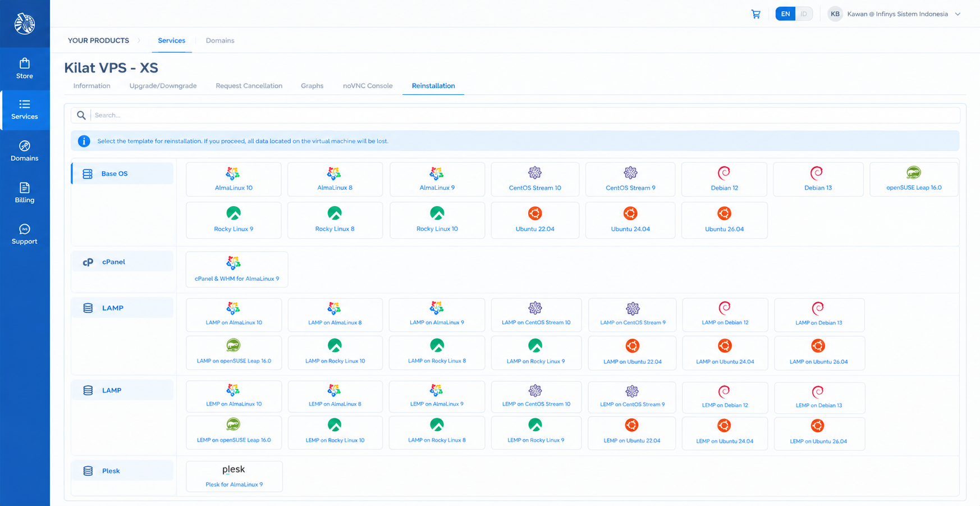
Task: Go to Billing in sidebar
Action: coord(25,193)
